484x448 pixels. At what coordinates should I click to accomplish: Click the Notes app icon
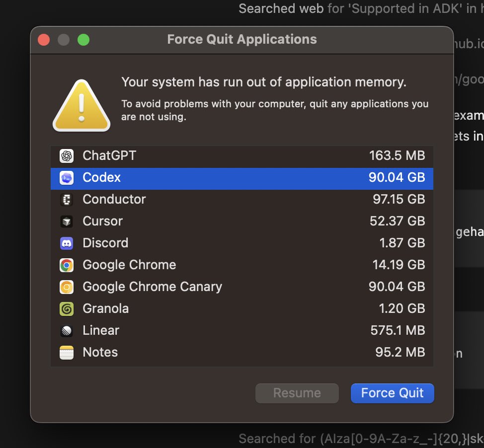(67, 353)
